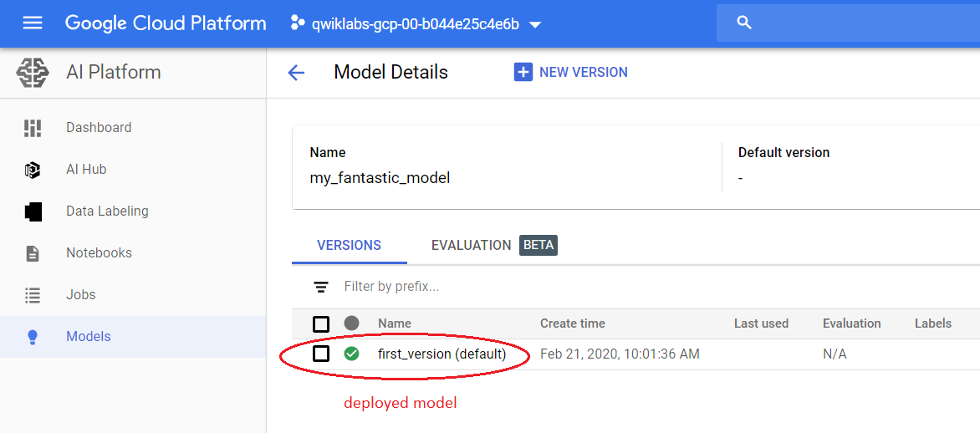Switch to the VERSIONS tab
Image resolution: width=980 pixels, height=433 pixels.
click(x=349, y=246)
